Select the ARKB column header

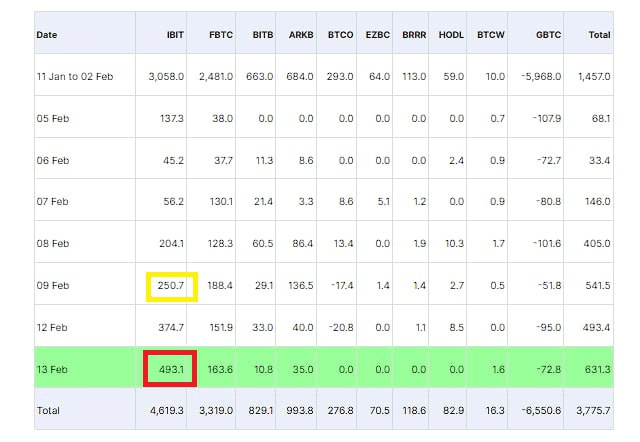pyautogui.click(x=301, y=35)
